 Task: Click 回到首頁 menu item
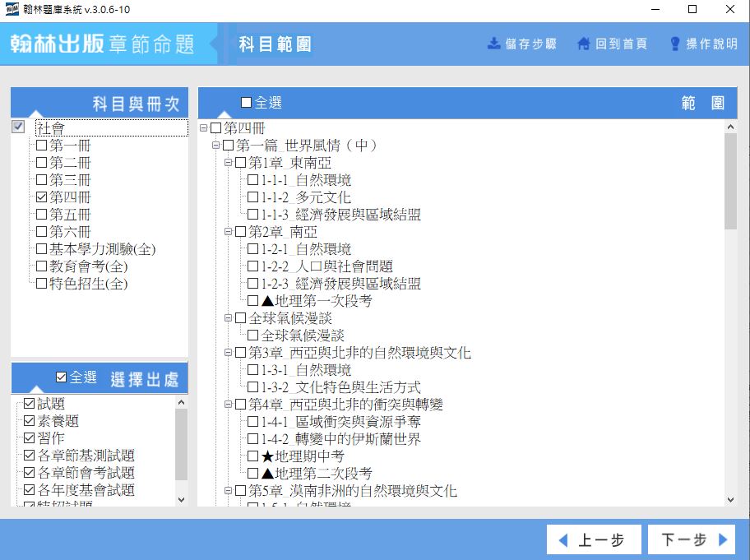612,44
